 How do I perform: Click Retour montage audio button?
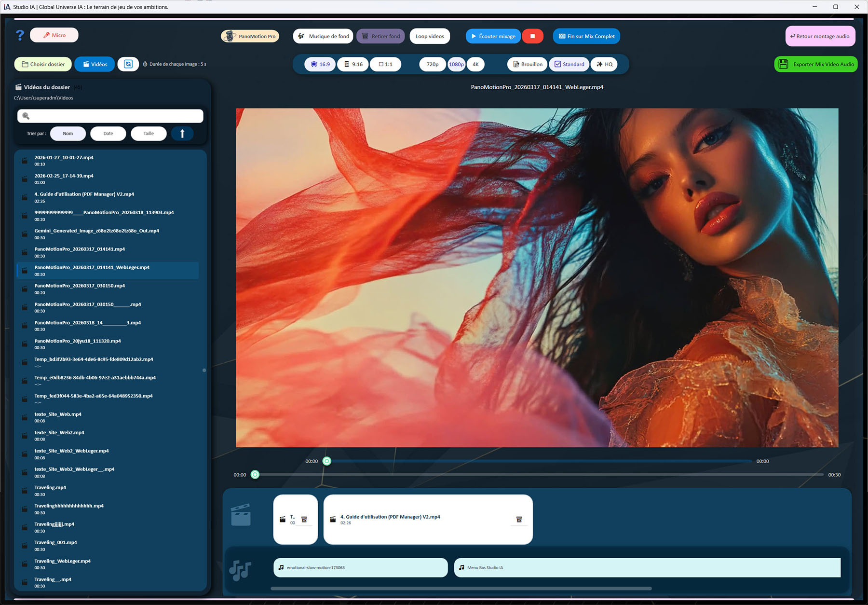coord(820,36)
